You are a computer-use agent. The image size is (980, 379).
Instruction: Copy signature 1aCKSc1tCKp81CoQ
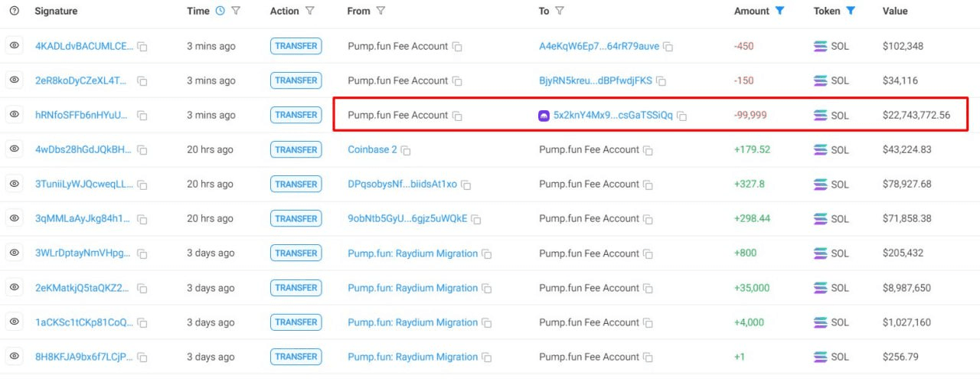click(142, 323)
